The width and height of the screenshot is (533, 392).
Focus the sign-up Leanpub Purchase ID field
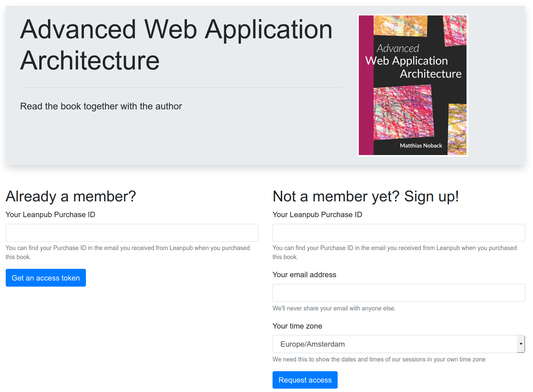pyautogui.click(x=399, y=233)
